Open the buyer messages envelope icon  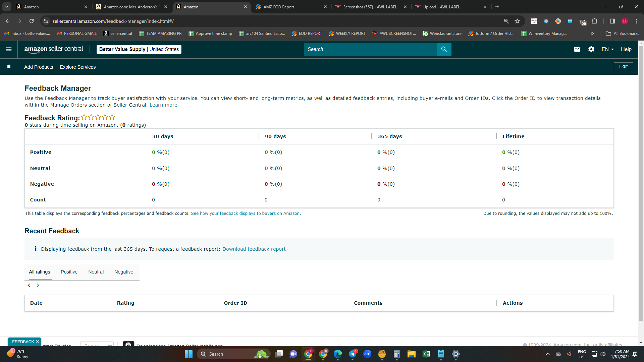click(x=577, y=49)
